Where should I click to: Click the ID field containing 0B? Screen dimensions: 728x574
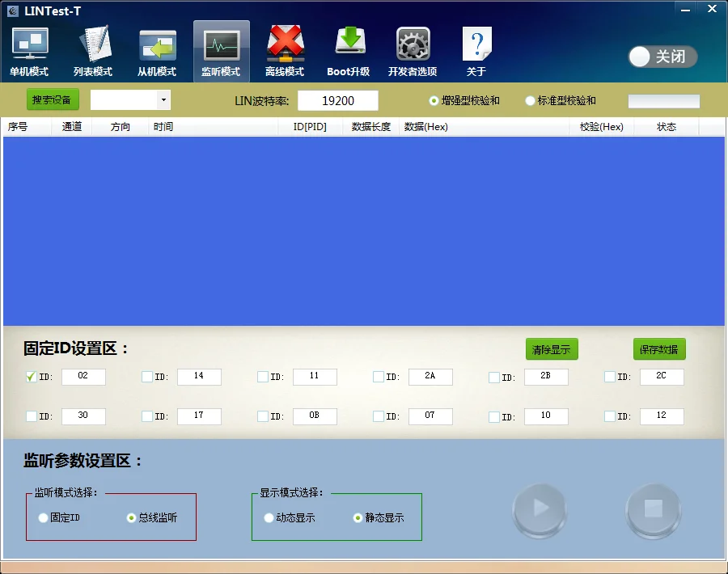(x=315, y=416)
